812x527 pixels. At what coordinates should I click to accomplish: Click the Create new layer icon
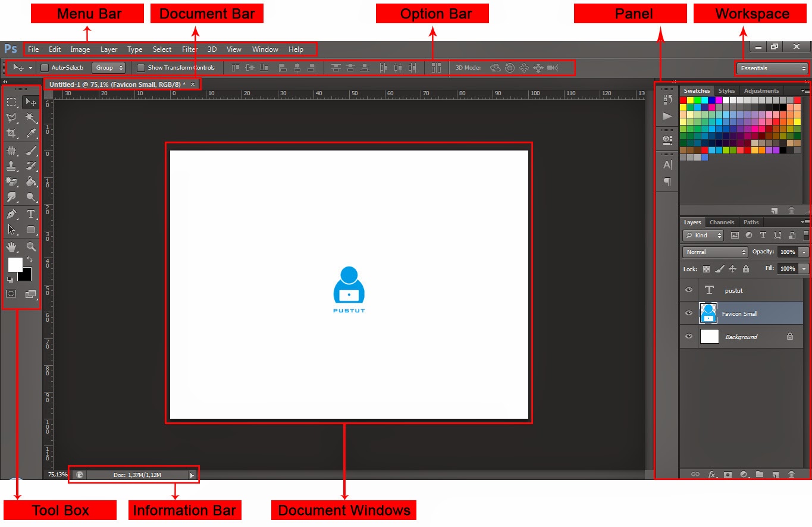tap(776, 475)
